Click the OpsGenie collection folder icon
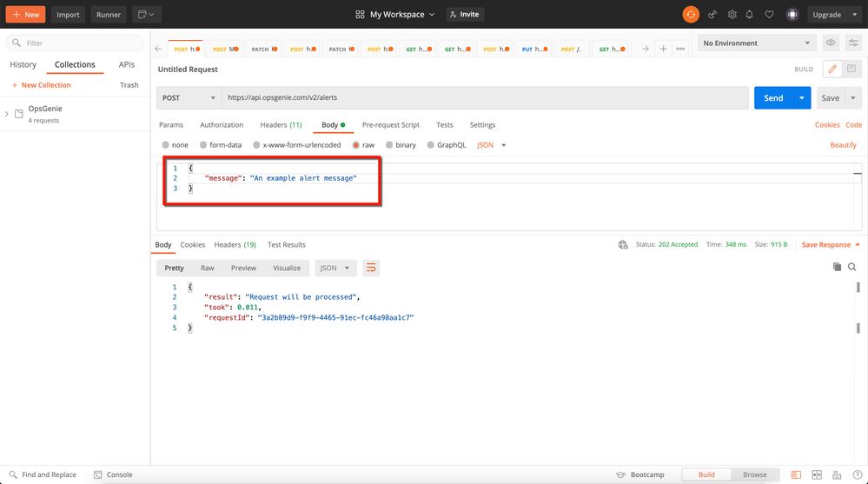 point(19,114)
